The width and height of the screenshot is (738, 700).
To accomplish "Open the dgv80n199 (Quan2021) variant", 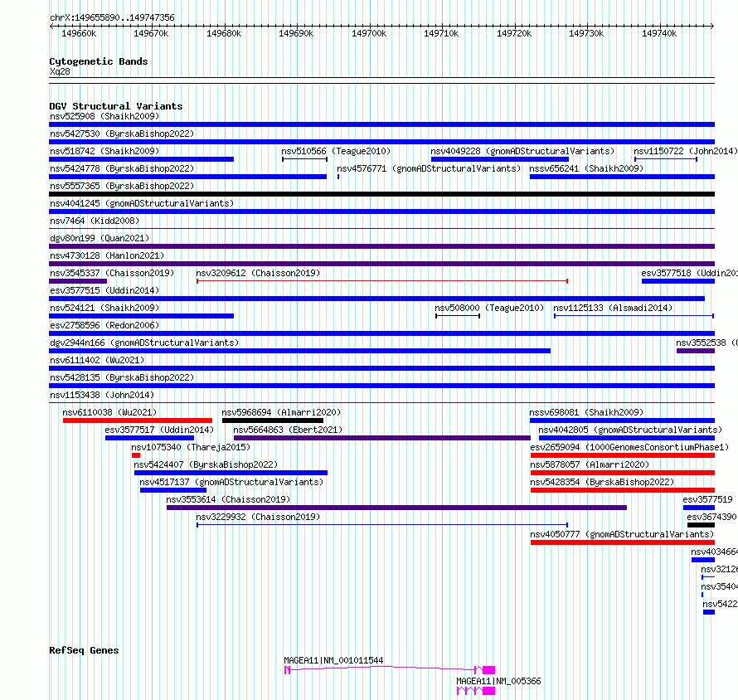I will [x=100, y=238].
